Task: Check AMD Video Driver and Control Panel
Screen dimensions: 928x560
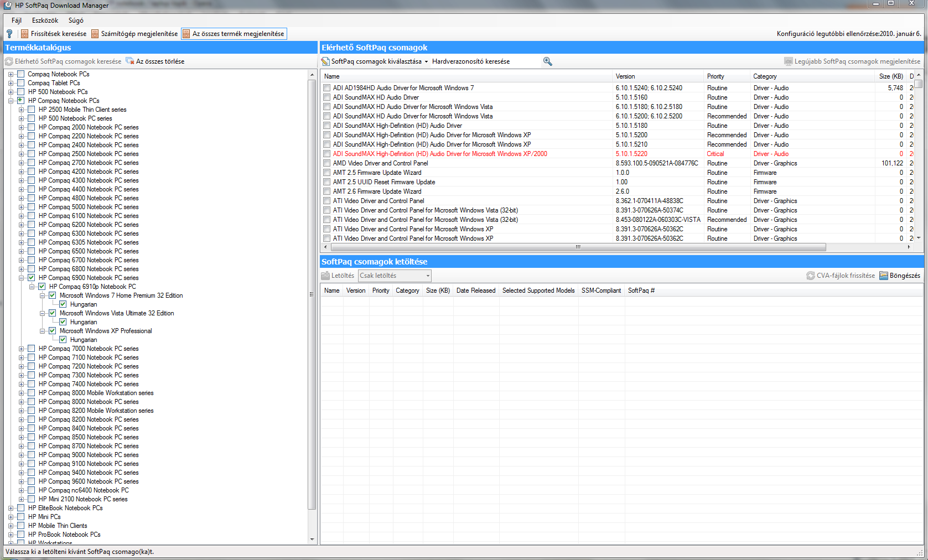Action: click(326, 163)
